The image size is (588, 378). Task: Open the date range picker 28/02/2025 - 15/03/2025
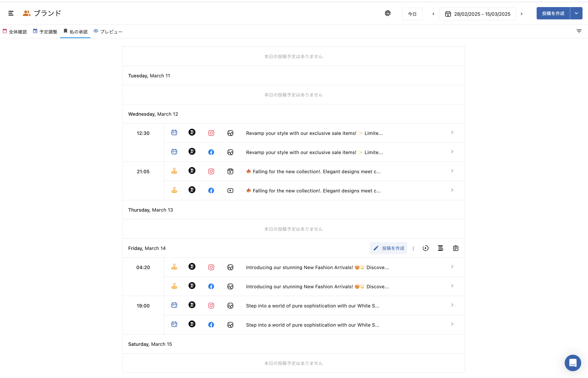point(477,14)
